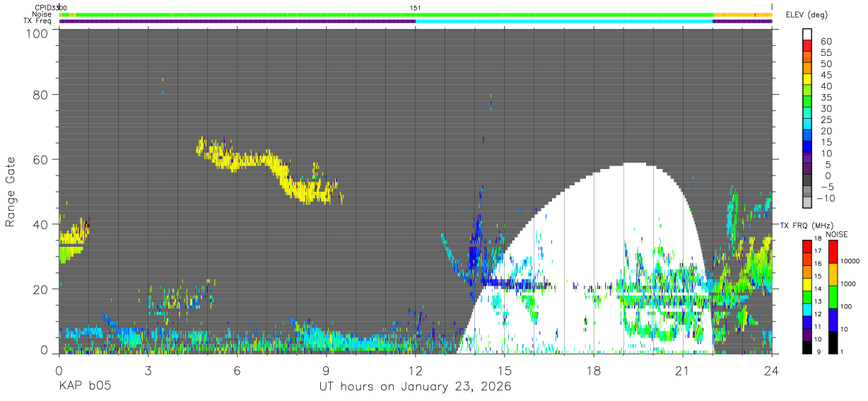
Task: Click the yellow scatter band near range gate 60
Action: point(269,170)
